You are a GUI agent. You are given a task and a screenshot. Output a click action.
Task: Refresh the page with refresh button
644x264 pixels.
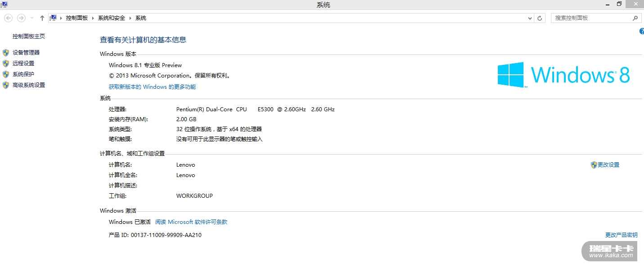[x=540, y=18]
